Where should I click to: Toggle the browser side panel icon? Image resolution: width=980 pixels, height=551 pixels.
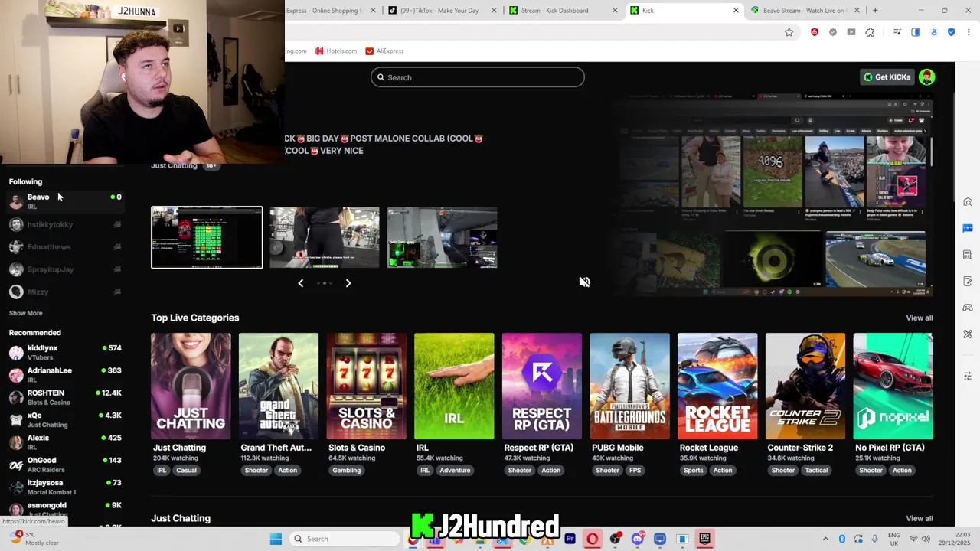915,32
